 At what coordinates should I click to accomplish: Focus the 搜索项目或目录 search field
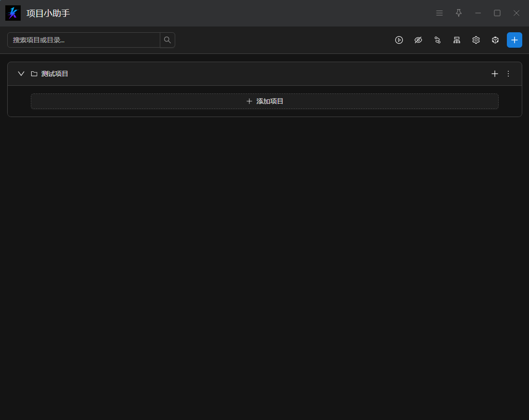[x=84, y=40]
